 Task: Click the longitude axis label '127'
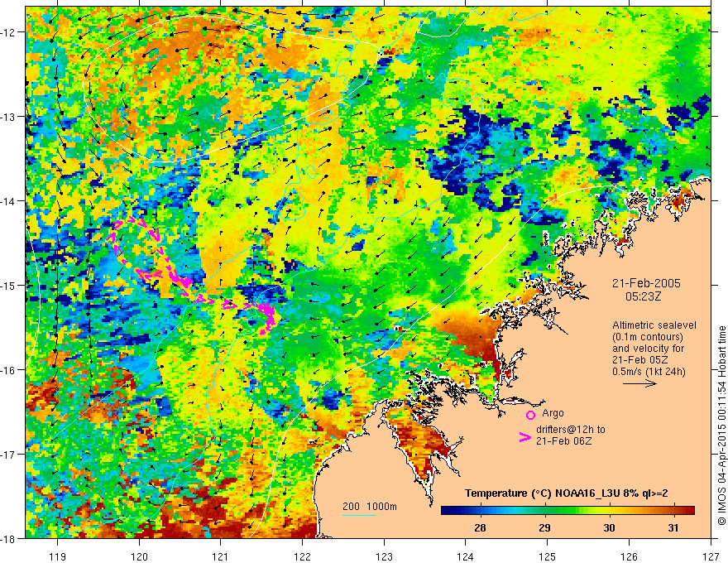[711, 556]
